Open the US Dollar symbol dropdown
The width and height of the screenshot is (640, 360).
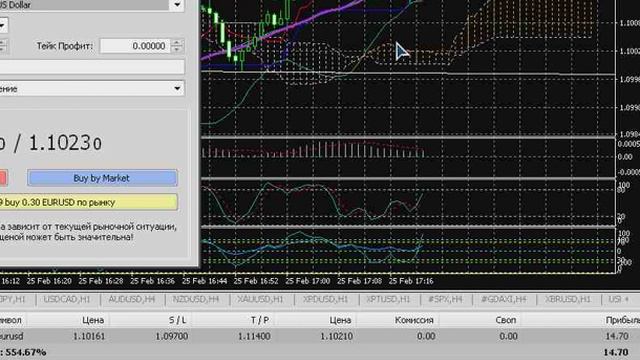(177, 5)
